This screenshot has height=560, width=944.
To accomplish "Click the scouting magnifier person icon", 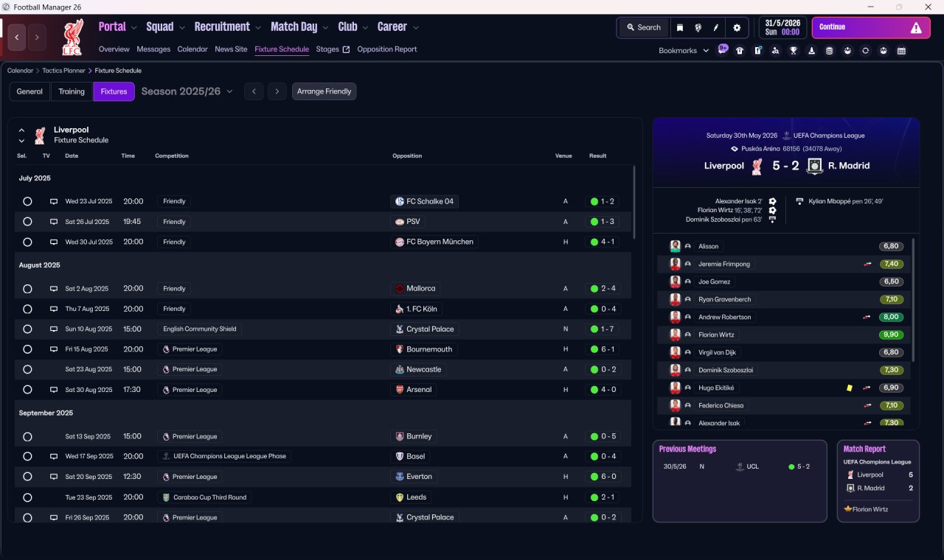I will tap(776, 51).
